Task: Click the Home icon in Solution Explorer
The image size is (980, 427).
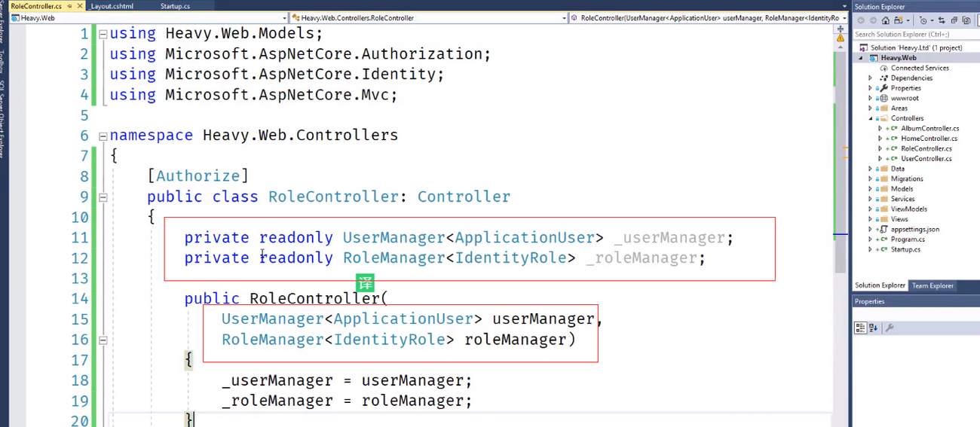Action: tap(886, 20)
